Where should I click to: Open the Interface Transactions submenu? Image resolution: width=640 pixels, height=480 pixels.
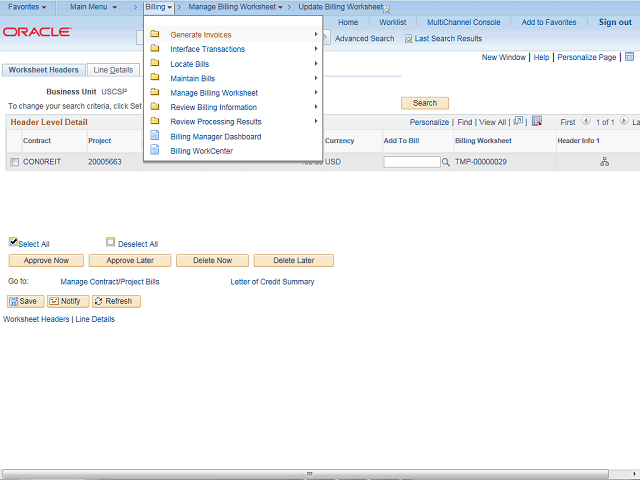207,49
